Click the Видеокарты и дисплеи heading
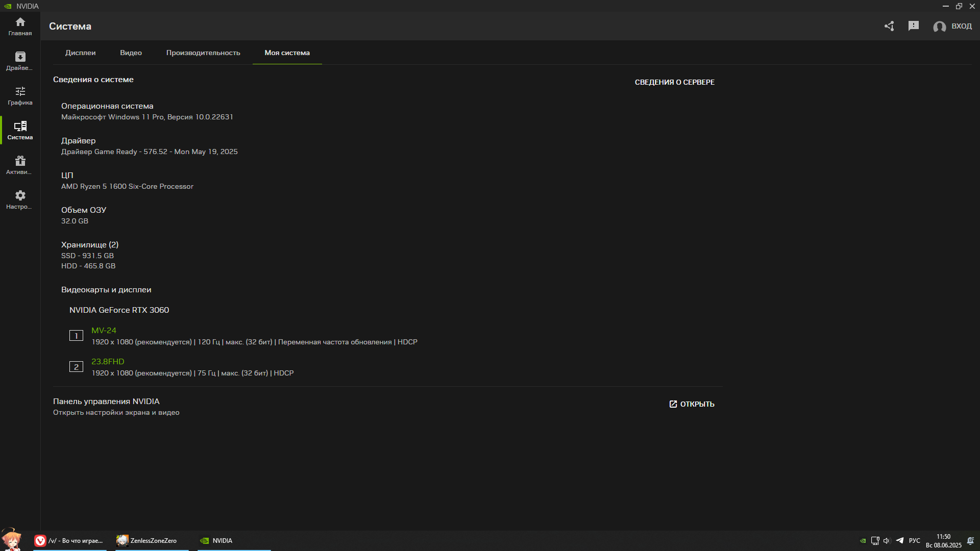This screenshot has height=551, width=980. point(106,290)
